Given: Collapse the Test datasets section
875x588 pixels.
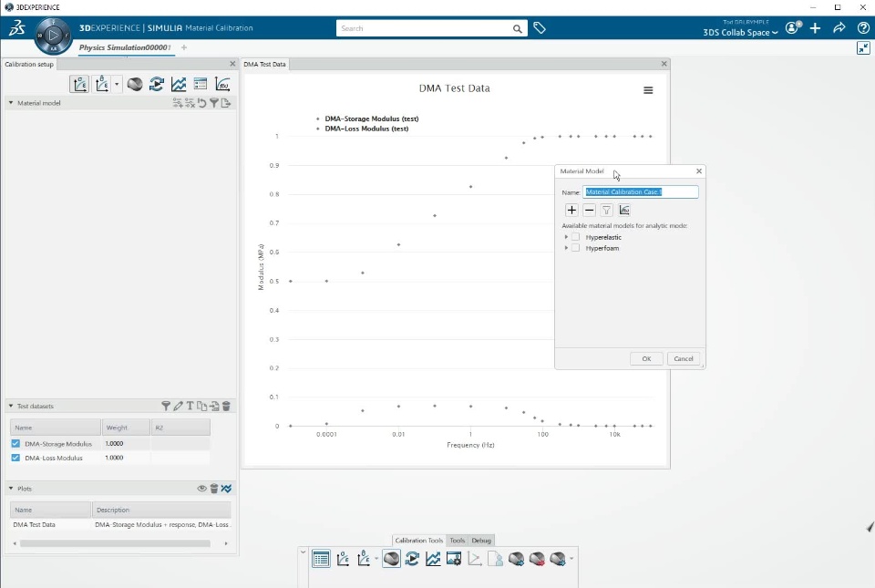Looking at the screenshot, I should pos(11,407).
